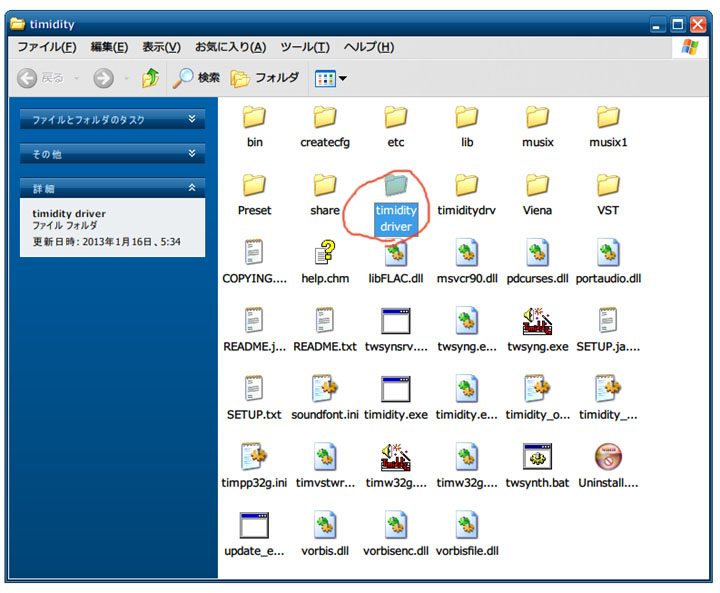The image size is (720, 593).
Task: Click the 検索 search button
Action: point(197,78)
